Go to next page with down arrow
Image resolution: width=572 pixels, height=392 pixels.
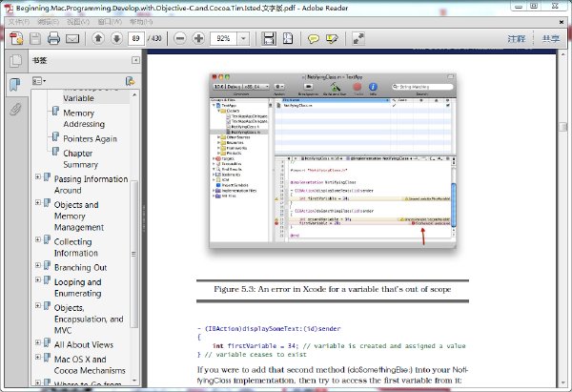coord(116,38)
